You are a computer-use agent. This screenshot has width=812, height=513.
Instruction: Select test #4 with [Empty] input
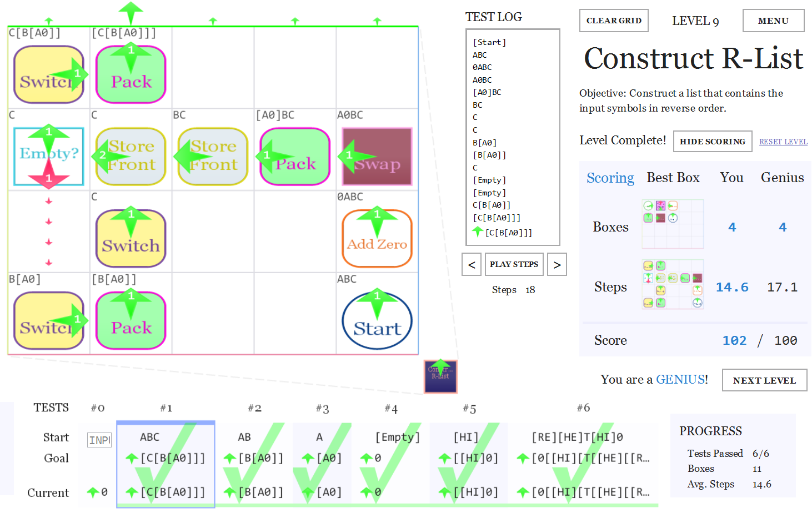tap(391, 464)
